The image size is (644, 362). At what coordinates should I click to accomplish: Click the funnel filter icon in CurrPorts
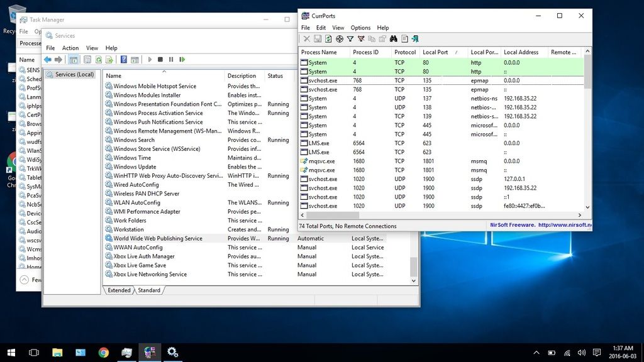[350, 38]
